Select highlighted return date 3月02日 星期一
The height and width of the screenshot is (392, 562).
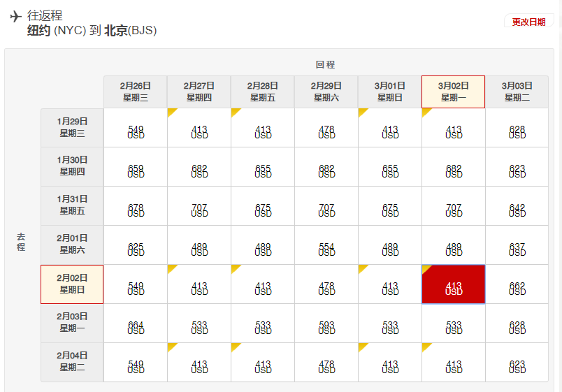454,92
